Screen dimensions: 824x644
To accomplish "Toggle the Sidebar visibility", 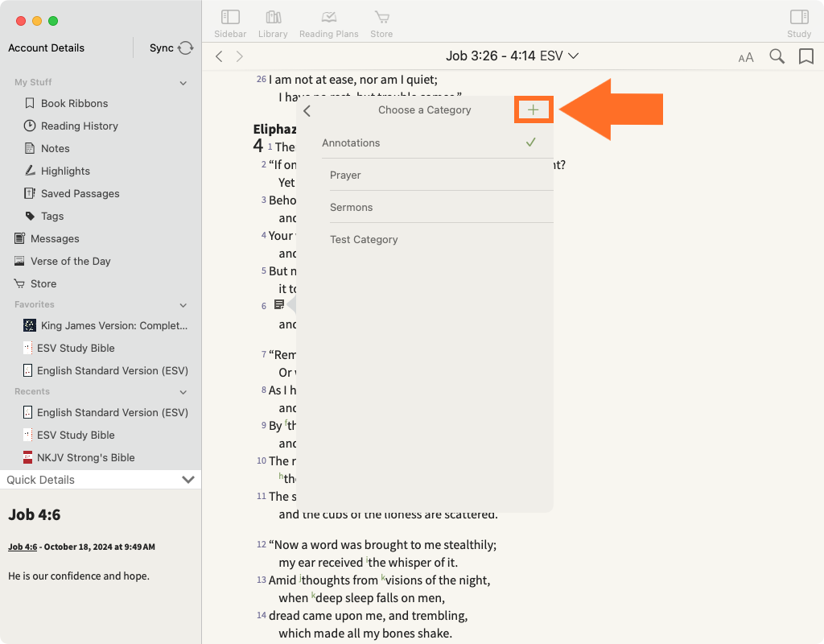I will tap(230, 23).
